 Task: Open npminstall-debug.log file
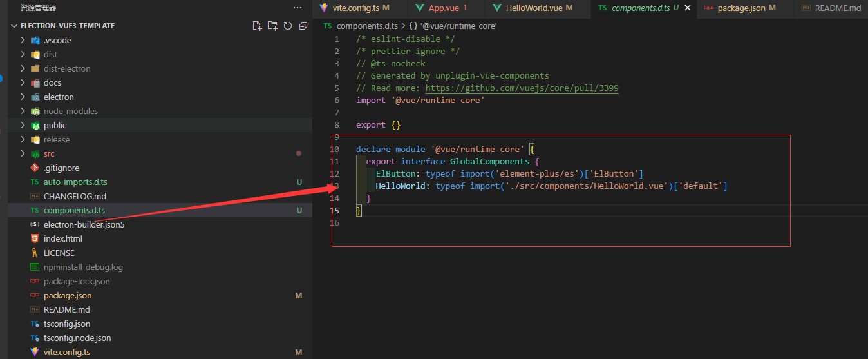pyautogui.click(x=83, y=267)
